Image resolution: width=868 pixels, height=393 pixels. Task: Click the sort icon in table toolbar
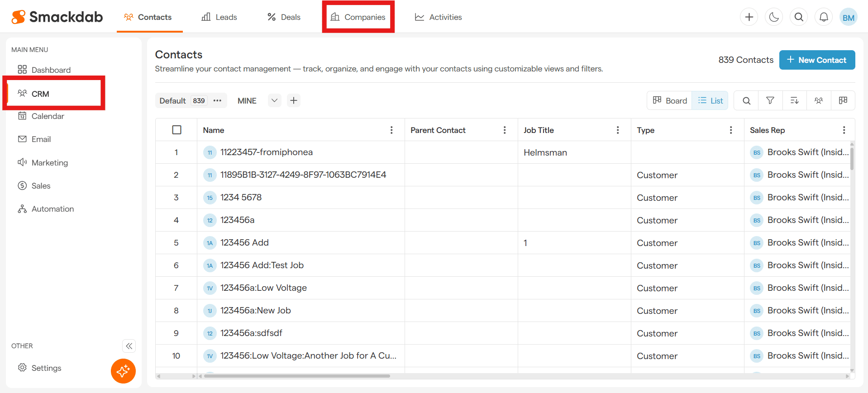(794, 100)
